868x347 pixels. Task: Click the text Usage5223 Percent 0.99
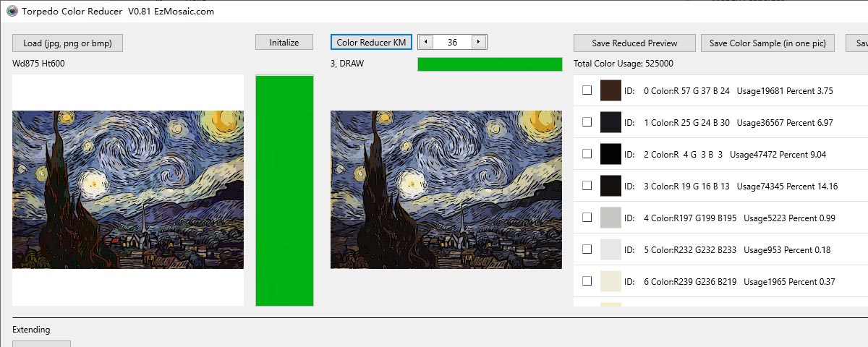coord(789,218)
